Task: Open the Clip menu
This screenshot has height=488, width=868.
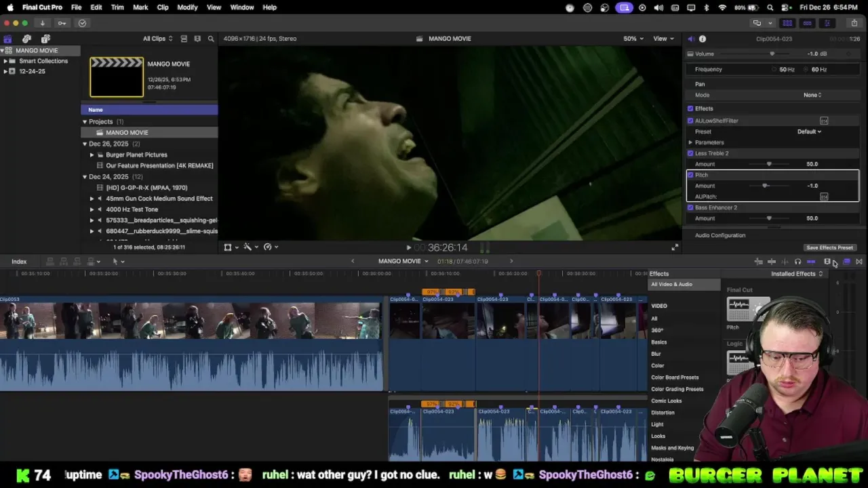Action: coord(163,7)
